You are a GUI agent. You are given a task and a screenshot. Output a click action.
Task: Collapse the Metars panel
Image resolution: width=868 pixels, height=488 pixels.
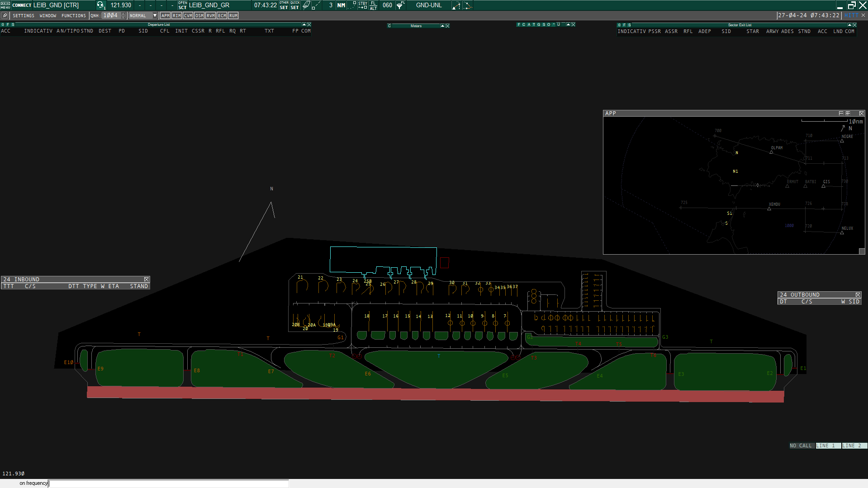pyautogui.click(x=442, y=26)
